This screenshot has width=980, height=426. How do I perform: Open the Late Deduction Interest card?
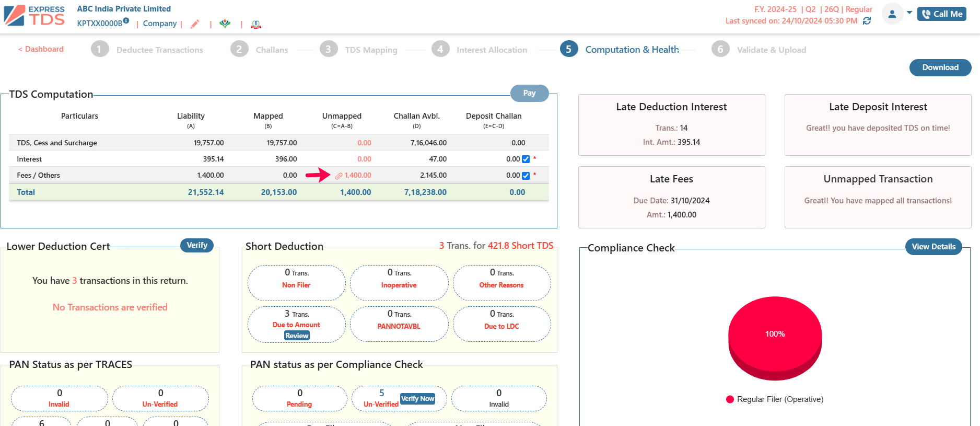672,125
